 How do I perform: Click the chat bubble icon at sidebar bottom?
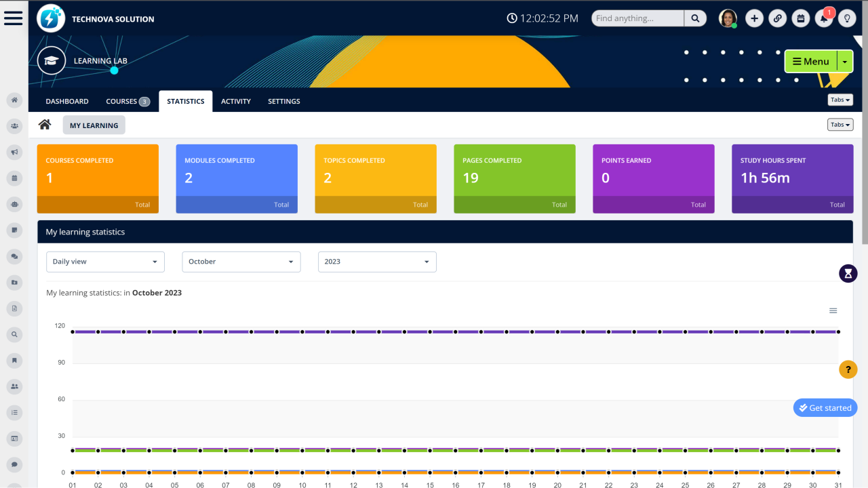pyautogui.click(x=14, y=464)
